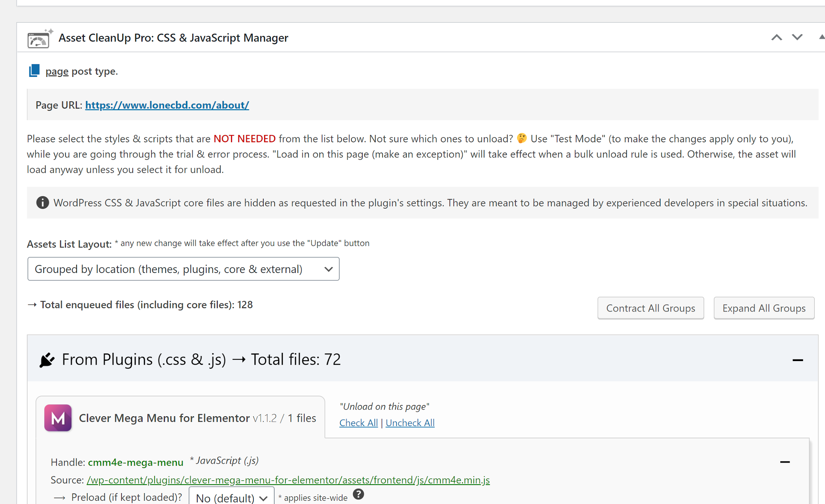
Task: Click Check All under Unload on this page
Action: 358,423
